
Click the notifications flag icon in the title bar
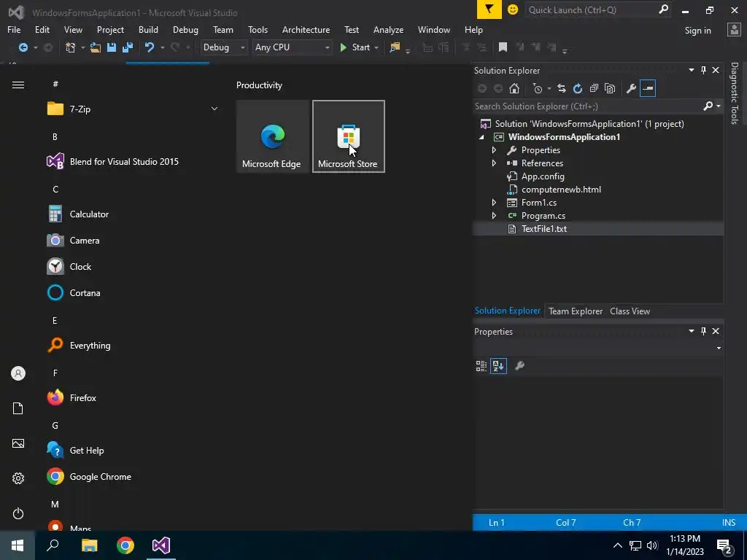[x=489, y=9]
